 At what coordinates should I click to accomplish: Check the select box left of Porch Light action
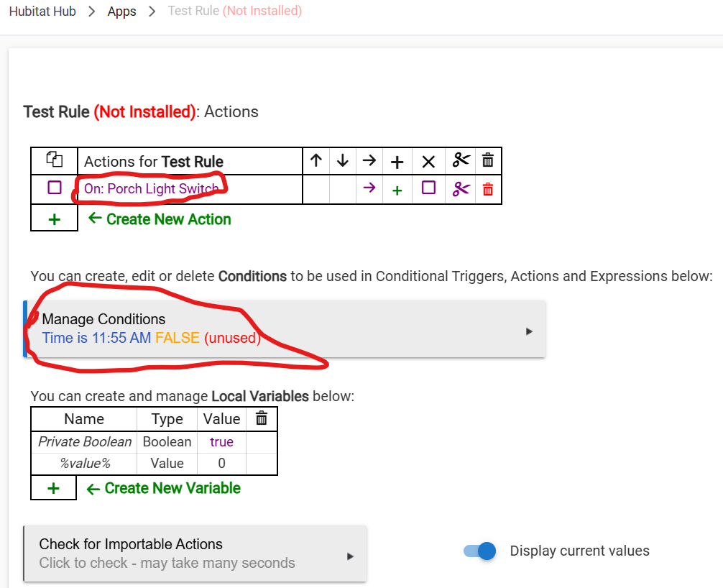point(55,188)
